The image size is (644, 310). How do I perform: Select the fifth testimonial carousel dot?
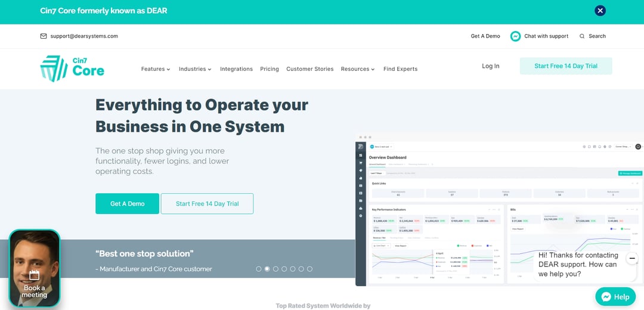(293, 269)
